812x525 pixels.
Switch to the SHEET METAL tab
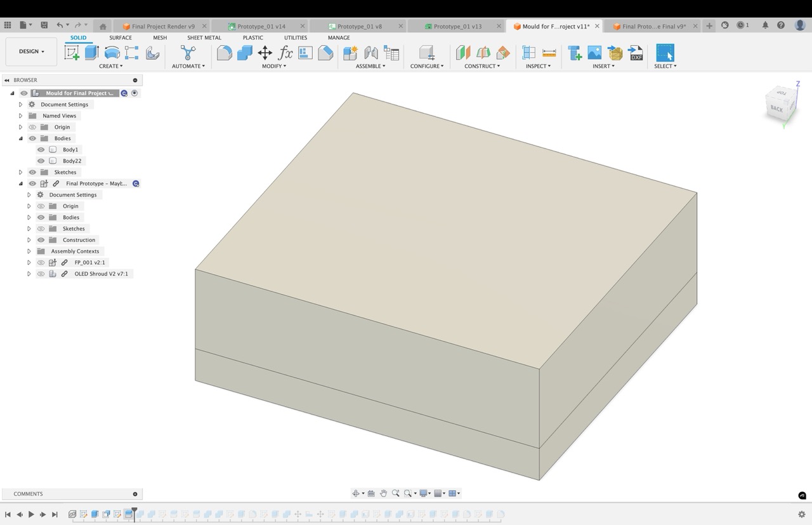coord(204,37)
